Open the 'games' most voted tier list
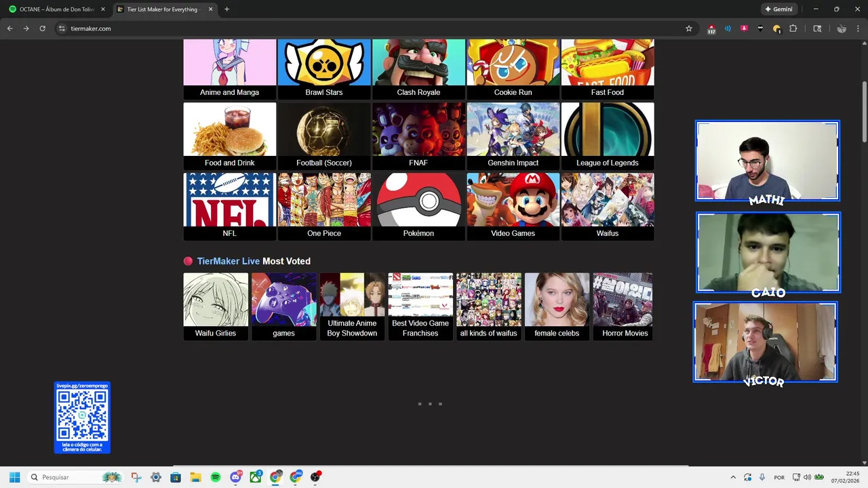The height and width of the screenshot is (488, 868). [x=283, y=306]
